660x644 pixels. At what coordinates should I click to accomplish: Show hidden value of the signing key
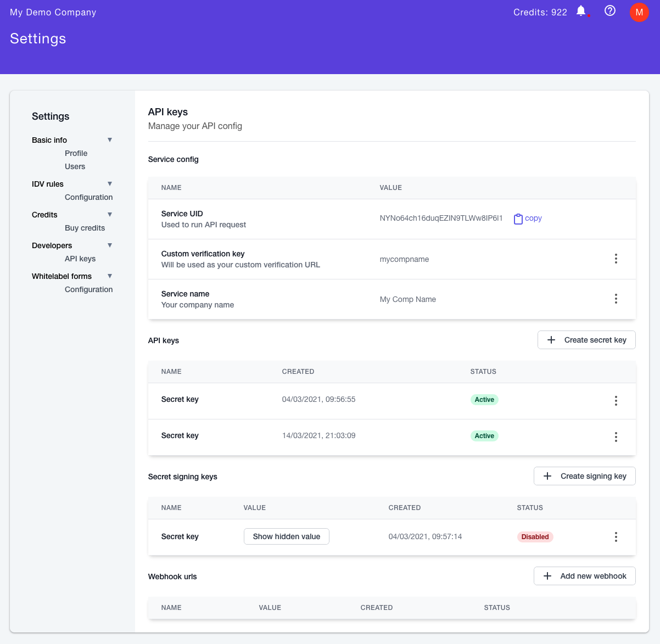coord(286,536)
